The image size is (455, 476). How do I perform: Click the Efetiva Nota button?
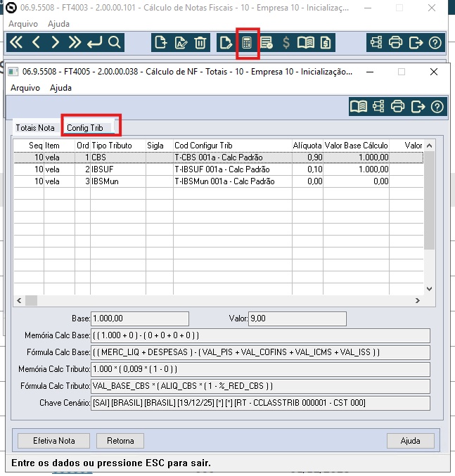point(53,440)
